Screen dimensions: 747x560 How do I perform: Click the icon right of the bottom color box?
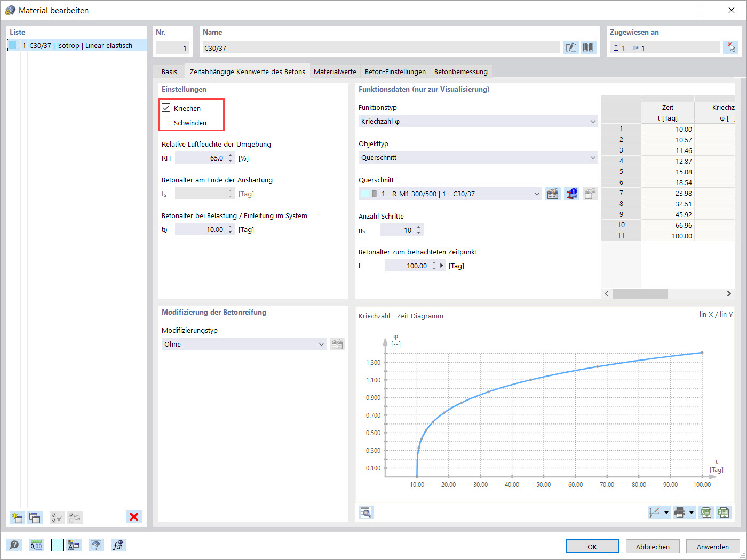(x=74, y=545)
